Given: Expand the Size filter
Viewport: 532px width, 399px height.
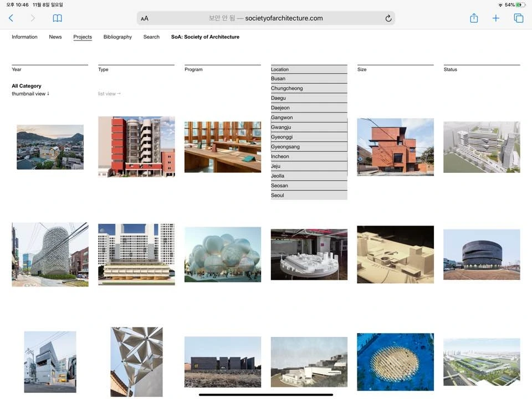Looking at the screenshot, I should pyautogui.click(x=395, y=69).
